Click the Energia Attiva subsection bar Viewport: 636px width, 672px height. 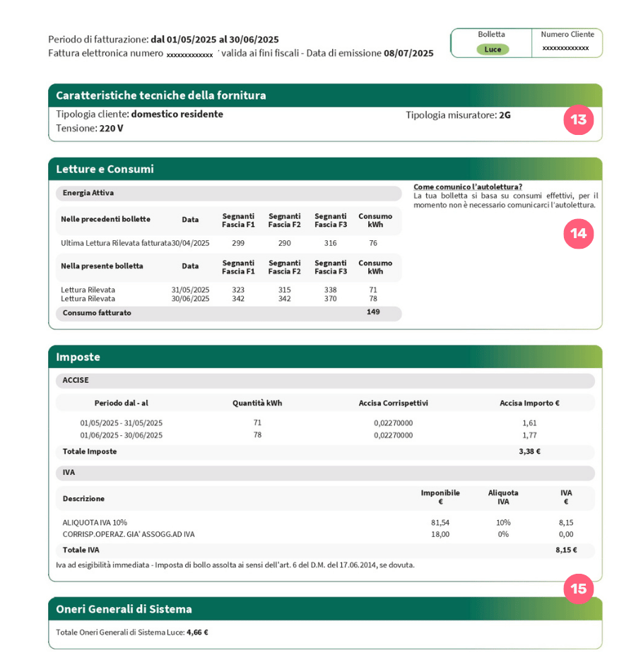pos(228,193)
